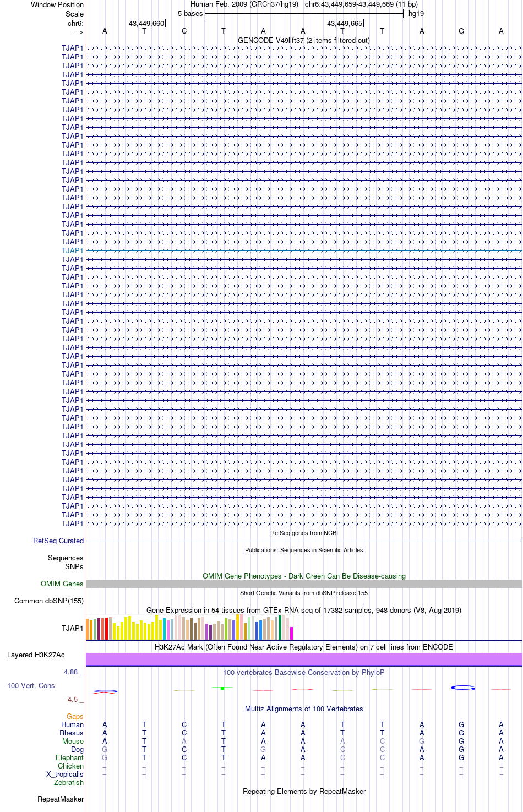Click the RepeatMasker track label
The image size is (523, 812).
point(61,799)
